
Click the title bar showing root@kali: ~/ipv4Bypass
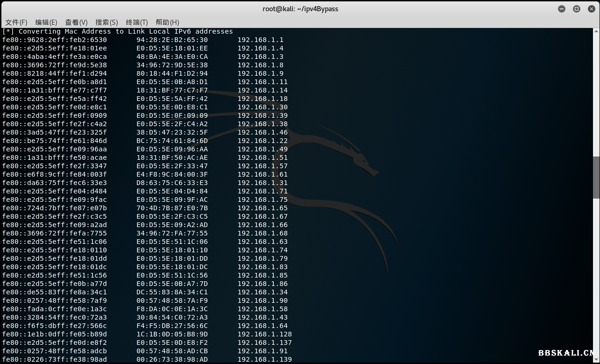pyautogui.click(x=300, y=8)
